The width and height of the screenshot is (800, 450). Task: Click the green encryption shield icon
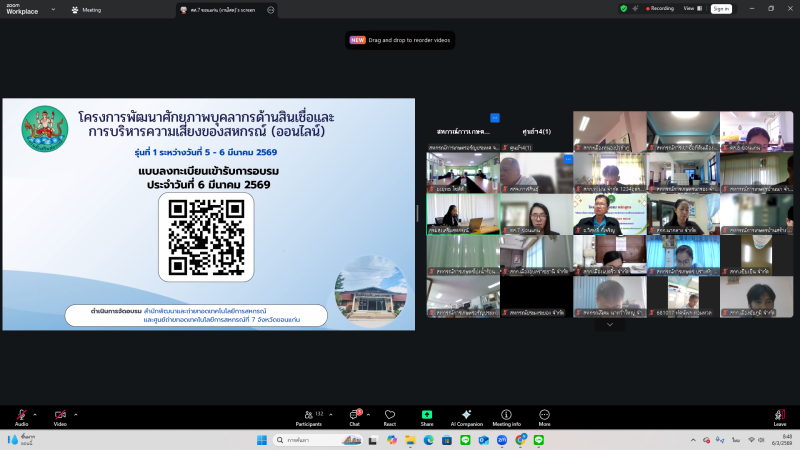pyautogui.click(x=624, y=8)
